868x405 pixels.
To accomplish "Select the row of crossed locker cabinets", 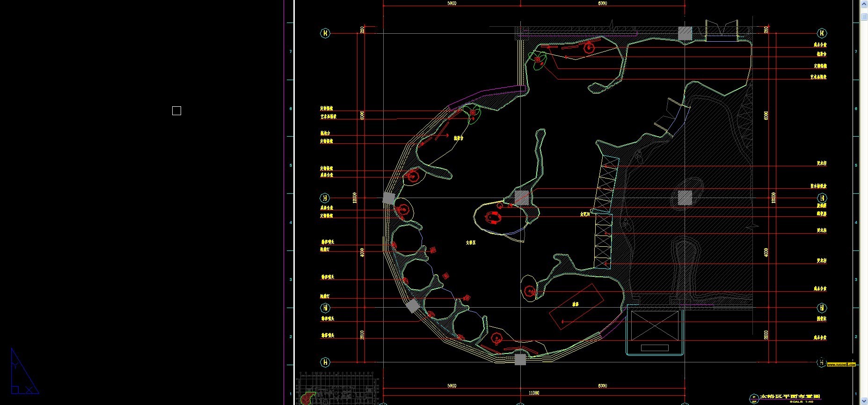I will pos(607,212).
